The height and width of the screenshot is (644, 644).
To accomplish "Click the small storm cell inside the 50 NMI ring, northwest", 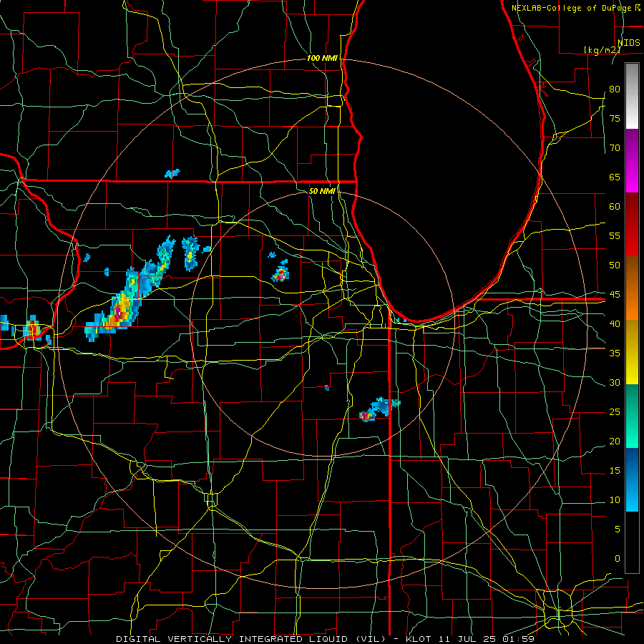I will point(280,274).
